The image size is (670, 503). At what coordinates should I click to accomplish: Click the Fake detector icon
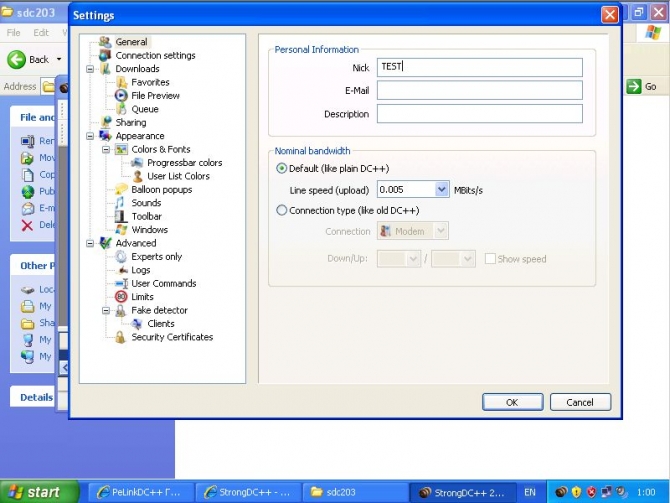[121, 310]
